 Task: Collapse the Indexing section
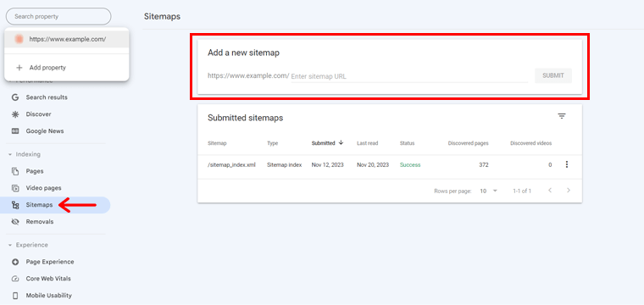pyautogui.click(x=25, y=154)
